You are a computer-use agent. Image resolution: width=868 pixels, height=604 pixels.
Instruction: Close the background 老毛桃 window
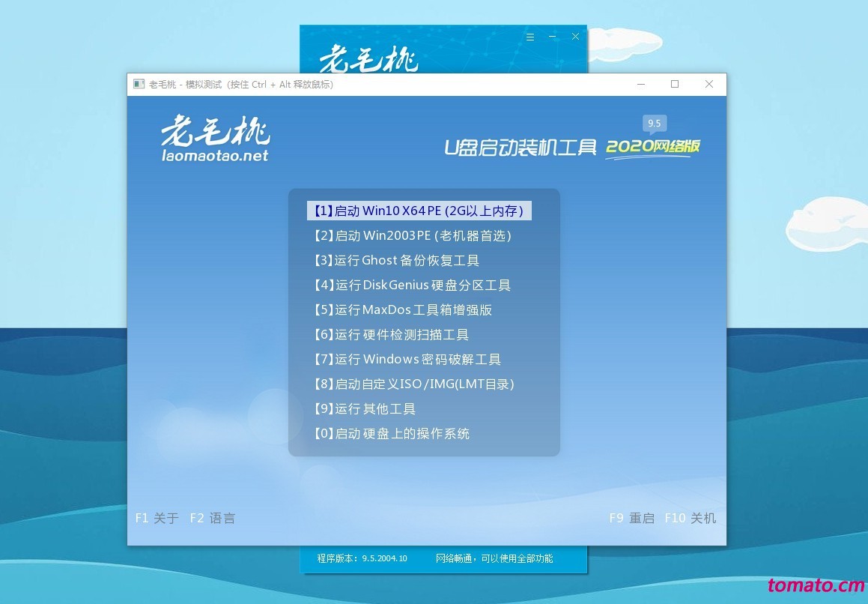pos(576,37)
